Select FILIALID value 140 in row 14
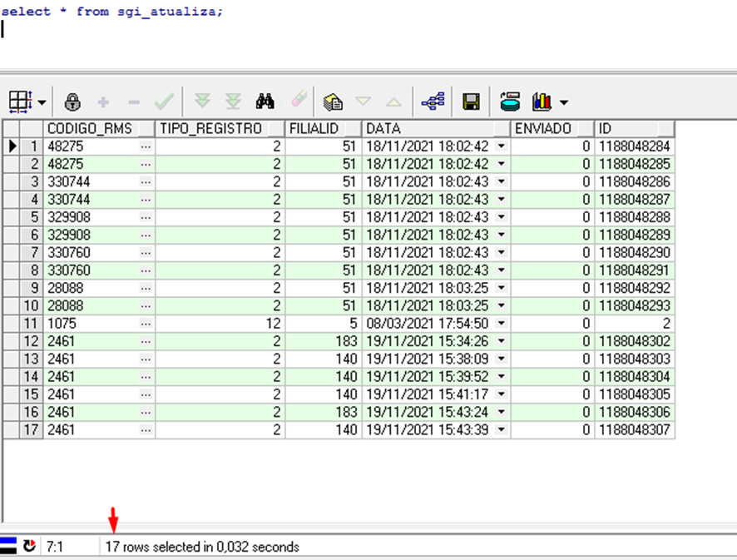Viewport: 737px width, 560px height. pyautogui.click(x=324, y=377)
